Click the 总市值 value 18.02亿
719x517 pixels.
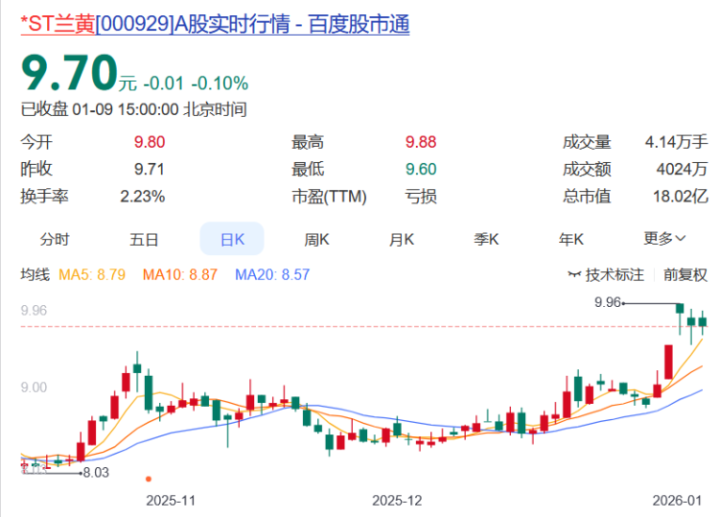pos(680,196)
